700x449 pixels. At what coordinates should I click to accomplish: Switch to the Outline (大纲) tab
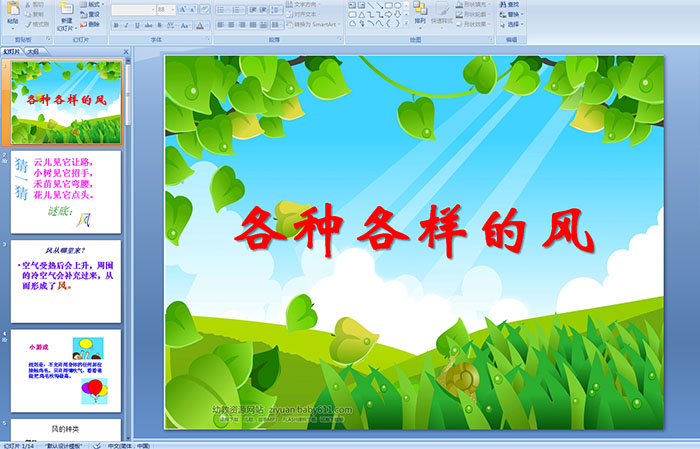tap(34, 49)
